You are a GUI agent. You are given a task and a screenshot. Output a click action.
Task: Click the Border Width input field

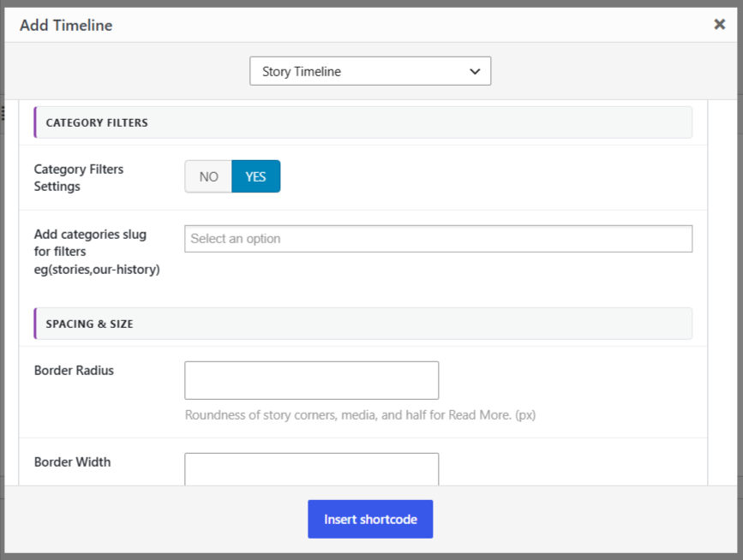(311, 469)
